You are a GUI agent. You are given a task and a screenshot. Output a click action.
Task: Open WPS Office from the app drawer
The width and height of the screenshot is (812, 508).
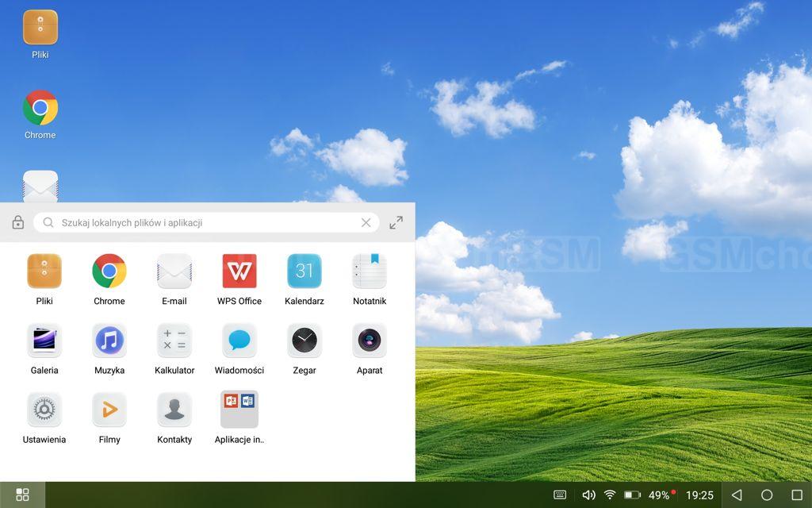pos(239,271)
